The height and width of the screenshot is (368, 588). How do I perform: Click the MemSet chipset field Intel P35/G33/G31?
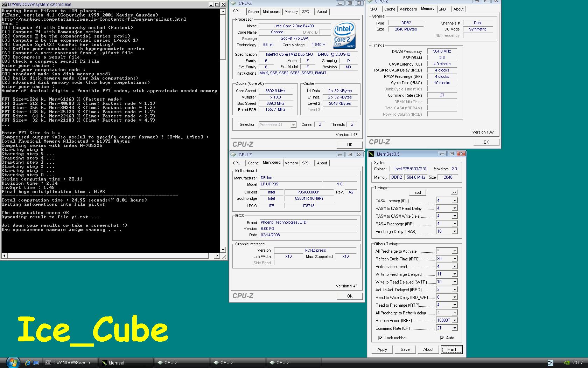tap(410, 169)
